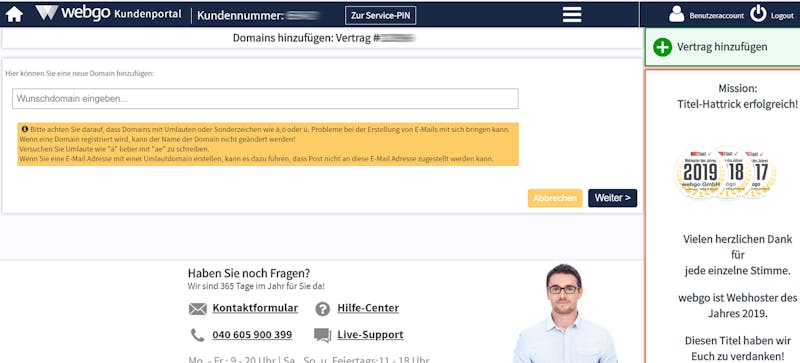Viewport: 800px width, 363px height.
Task: Open the Hilfe-Center link
Action: [x=368, y=308]
